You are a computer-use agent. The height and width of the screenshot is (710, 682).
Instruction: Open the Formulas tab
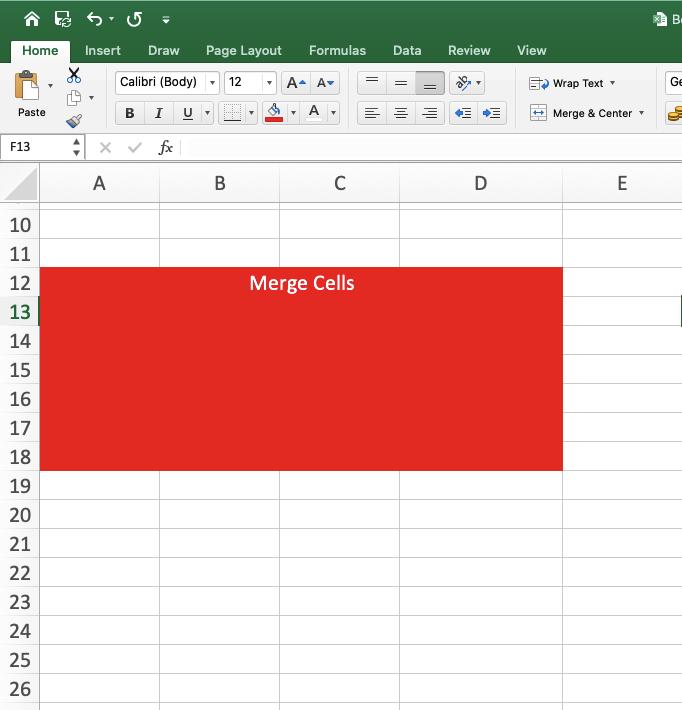(337, 50)
